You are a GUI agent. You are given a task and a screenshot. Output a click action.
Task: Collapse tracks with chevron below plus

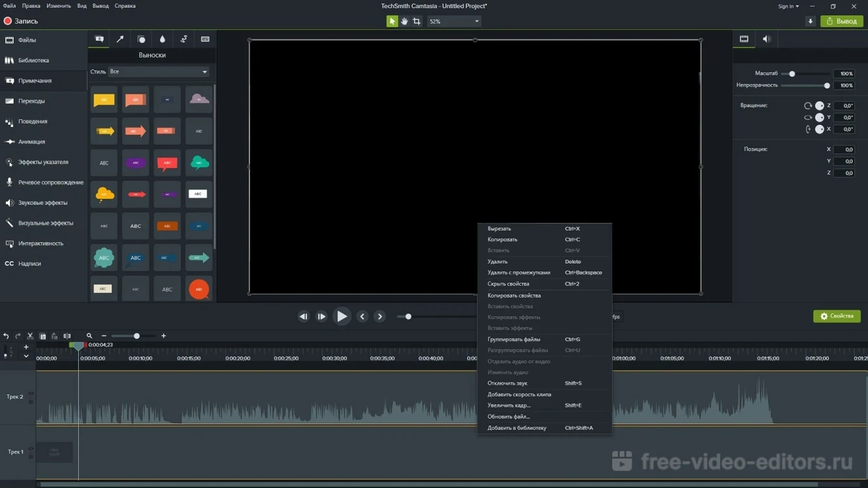[x=26, y=357]
